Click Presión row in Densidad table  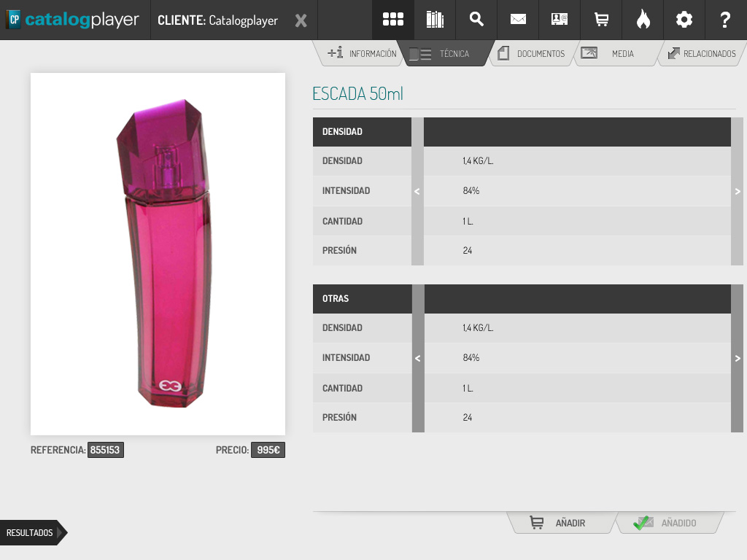point(522,251)
